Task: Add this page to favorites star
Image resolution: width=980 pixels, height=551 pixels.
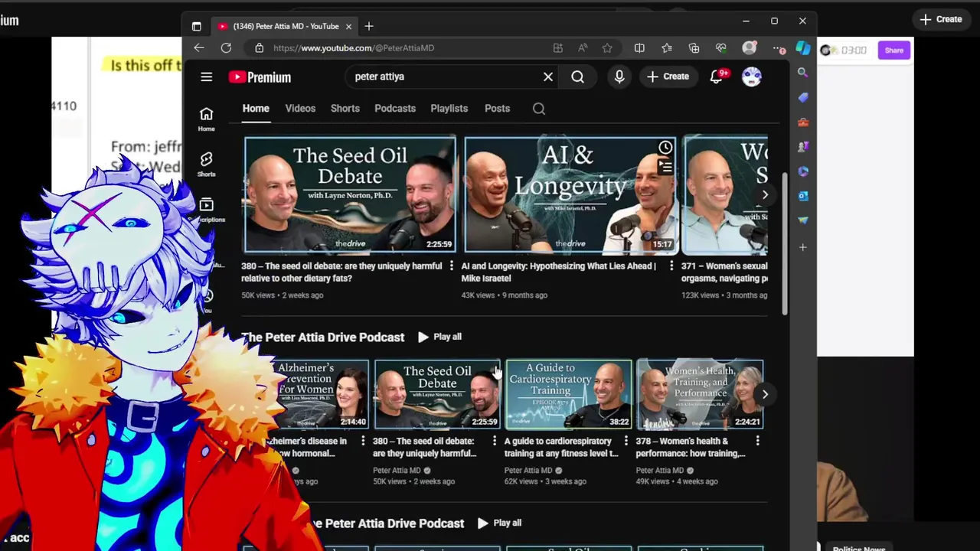Action: 607,48
